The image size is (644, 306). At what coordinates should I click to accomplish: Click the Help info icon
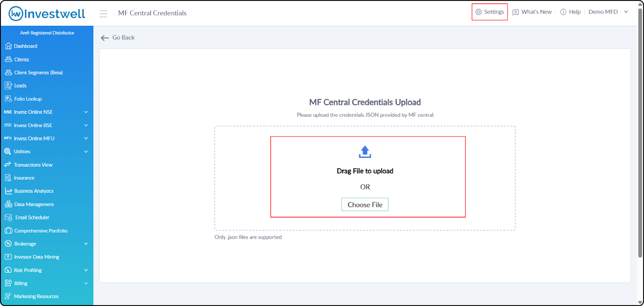[563, 12]
